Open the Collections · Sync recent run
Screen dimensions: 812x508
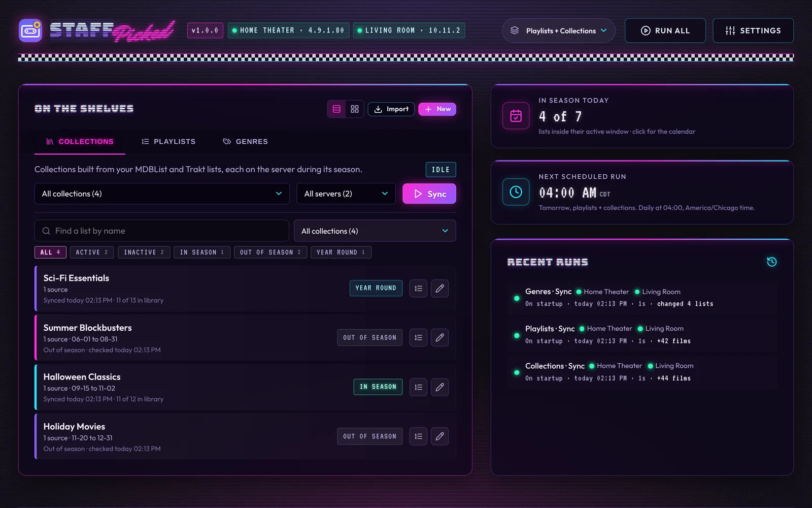coord(642,372)
